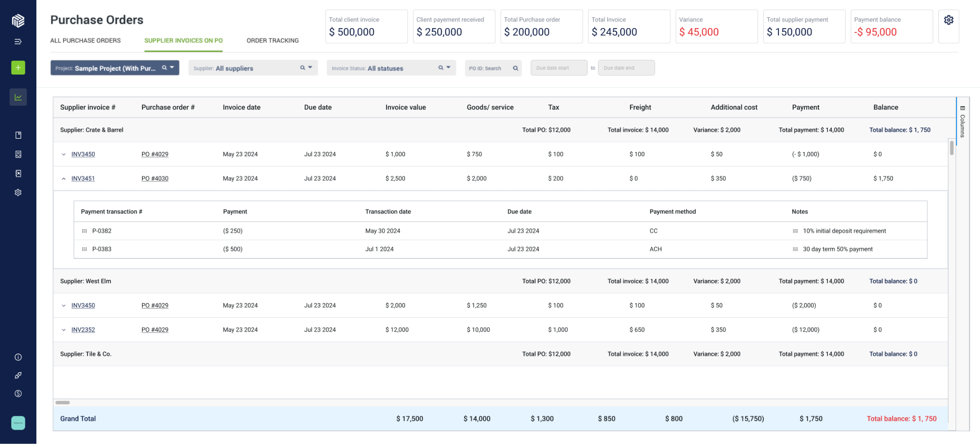Click the checklist icon in the sidebar
This screenshot has height=444, width=980.
coord(18,154)
